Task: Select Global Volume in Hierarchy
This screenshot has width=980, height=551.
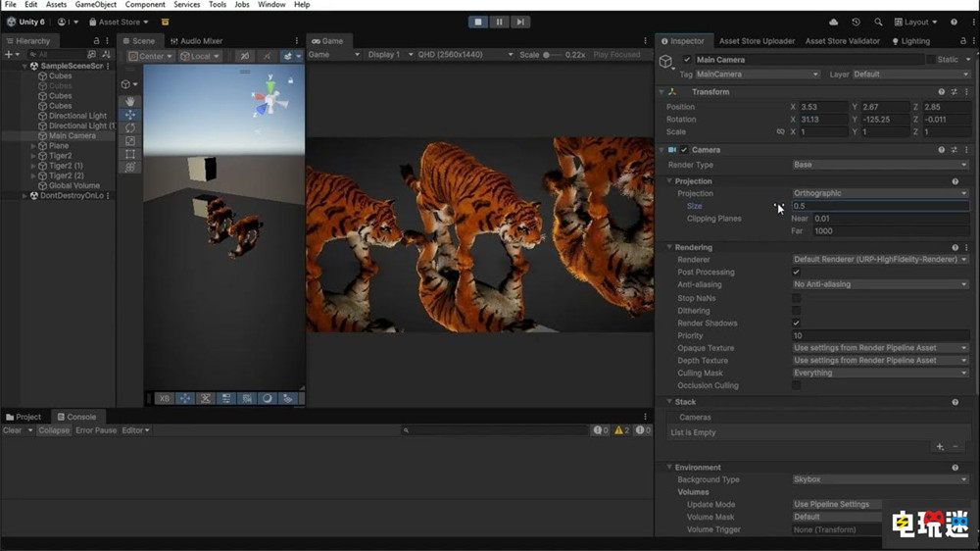Action: point(73,185)
